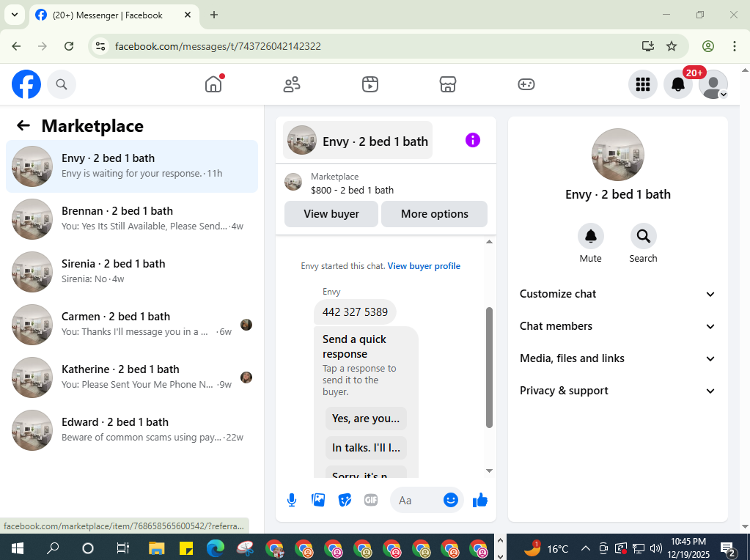Open tab search dropdown arrow
The image size is (750, 560).
[x=15, y=15]
